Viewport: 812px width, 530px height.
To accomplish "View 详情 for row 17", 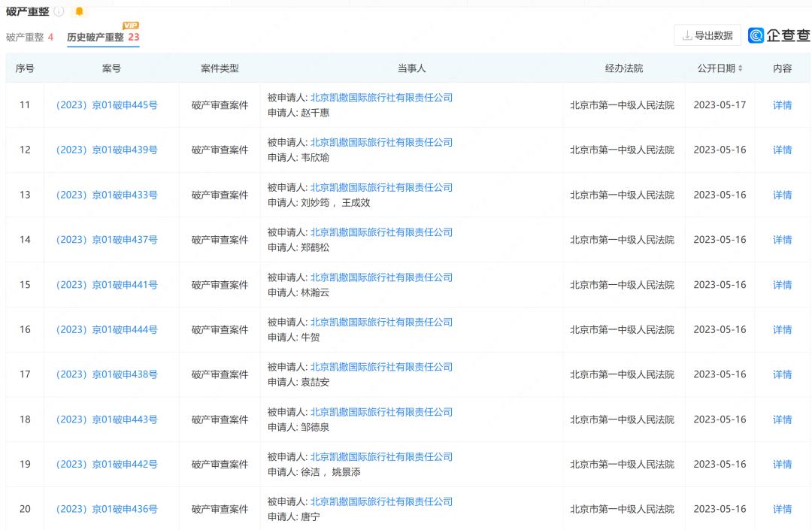I will pyautogui.click(x=782, y=374).
